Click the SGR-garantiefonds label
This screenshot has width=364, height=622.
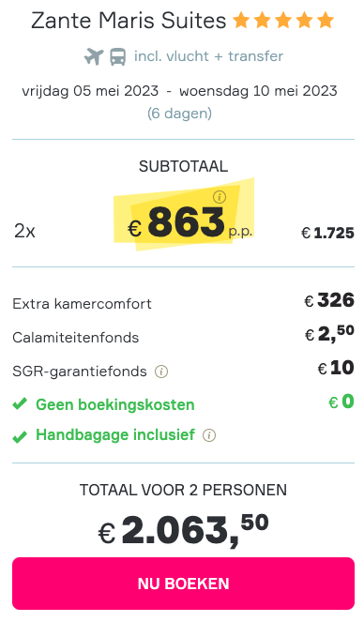pos(80,372)
